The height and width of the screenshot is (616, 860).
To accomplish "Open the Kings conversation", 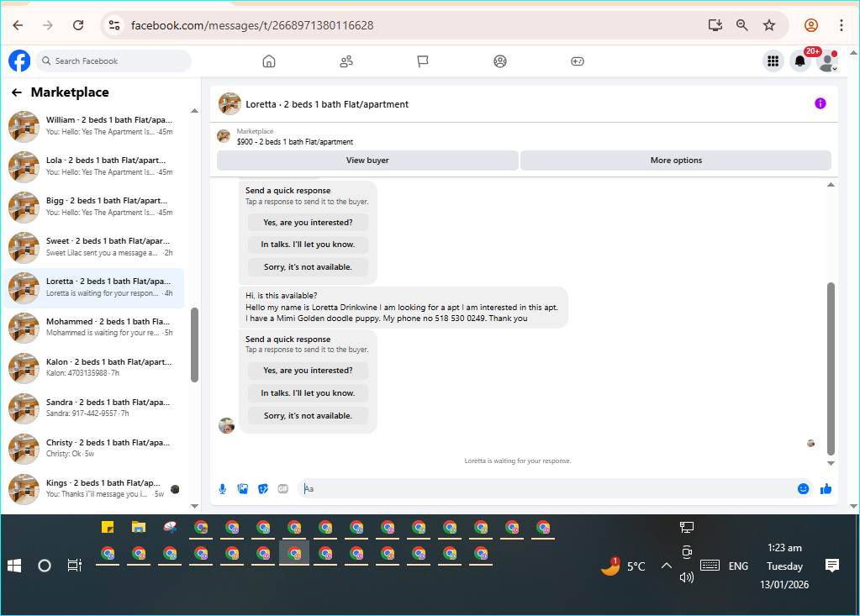I will (94, 489).
